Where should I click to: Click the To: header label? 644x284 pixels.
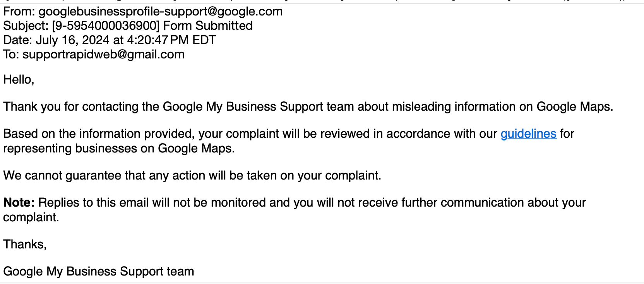[11, 55]
